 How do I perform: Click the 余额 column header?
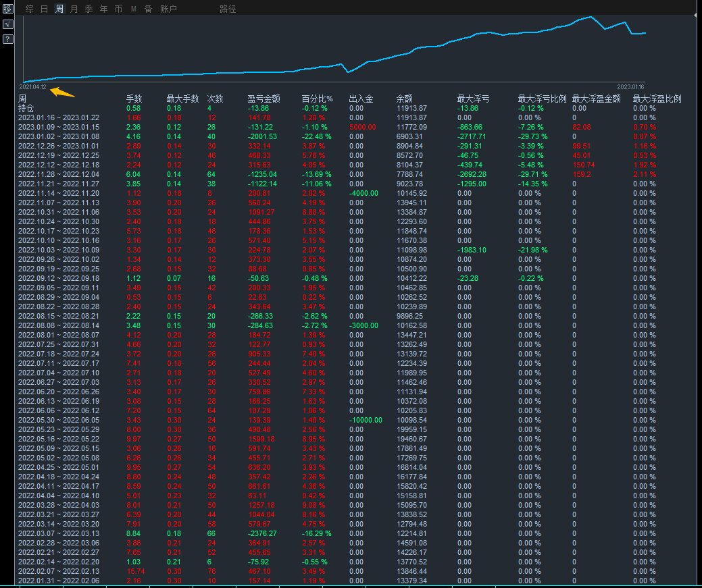point(404,99)
